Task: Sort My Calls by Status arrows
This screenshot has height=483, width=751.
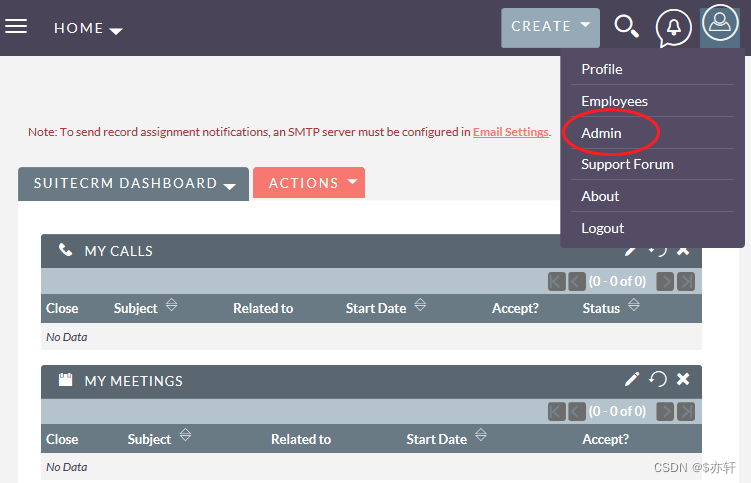Action: pyautogui.click(x=634, y=305)
